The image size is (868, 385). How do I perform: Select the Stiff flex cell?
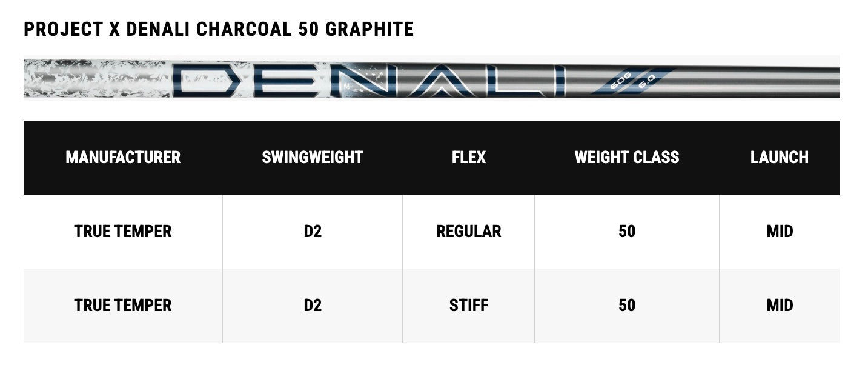pyautogui.click(x=469, y=305)
